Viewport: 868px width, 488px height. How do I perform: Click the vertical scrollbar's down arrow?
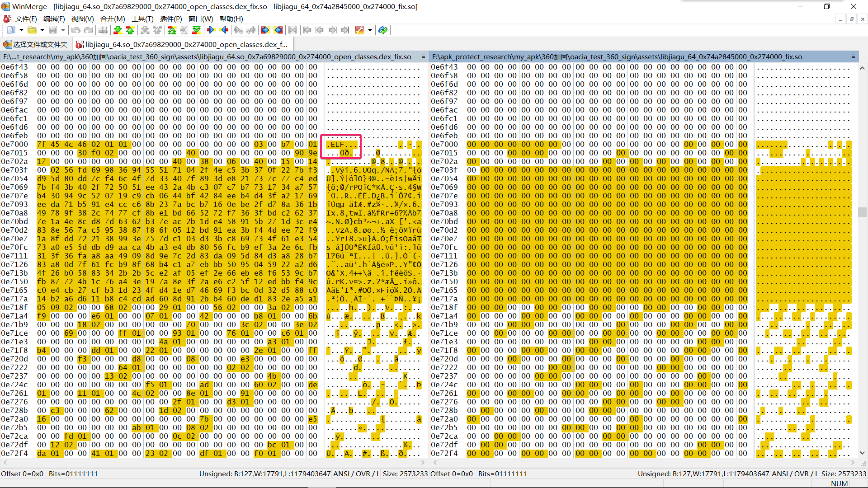pos(862,453)
